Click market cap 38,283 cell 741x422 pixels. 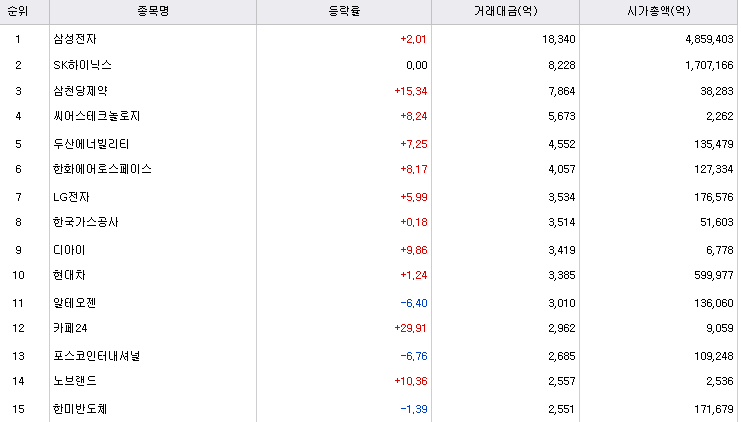click(x=717, y=91)
